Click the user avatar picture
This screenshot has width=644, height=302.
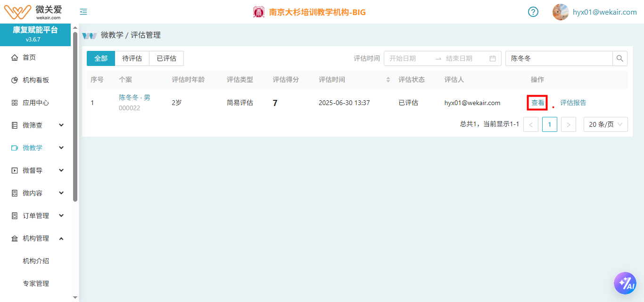(561, 12)
